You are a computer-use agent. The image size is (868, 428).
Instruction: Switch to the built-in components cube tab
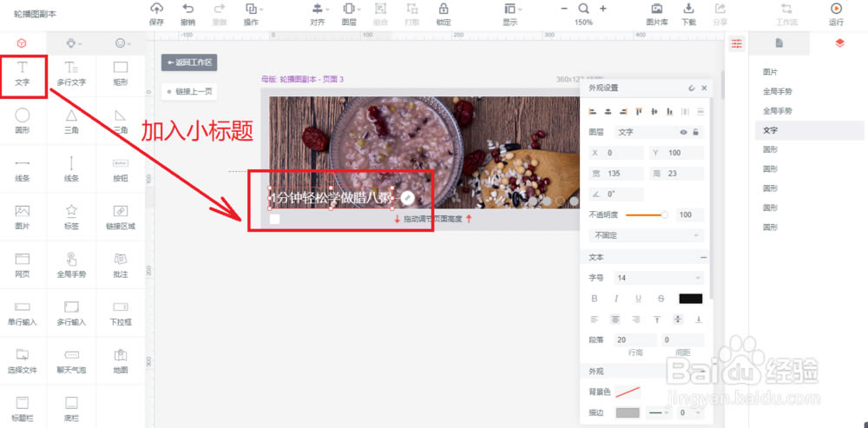[22, 43]
